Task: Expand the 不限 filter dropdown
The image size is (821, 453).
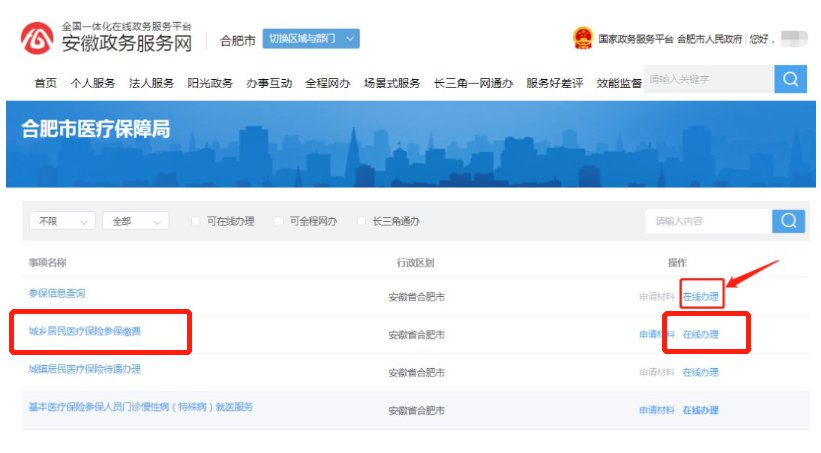Action: pos(62,221)
